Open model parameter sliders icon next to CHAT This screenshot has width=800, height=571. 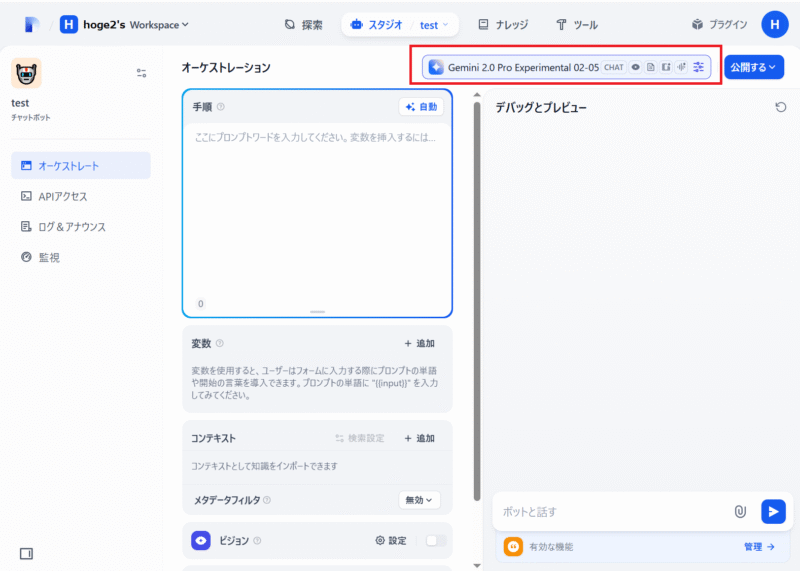[698, 67]
